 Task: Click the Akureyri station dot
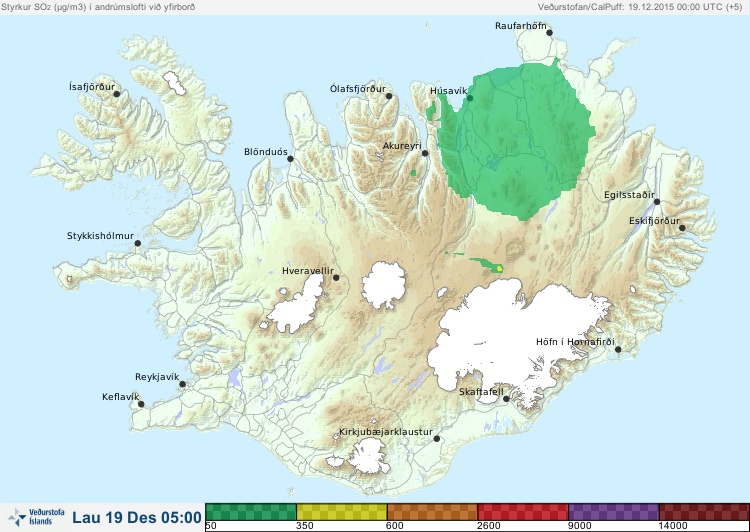425,153
